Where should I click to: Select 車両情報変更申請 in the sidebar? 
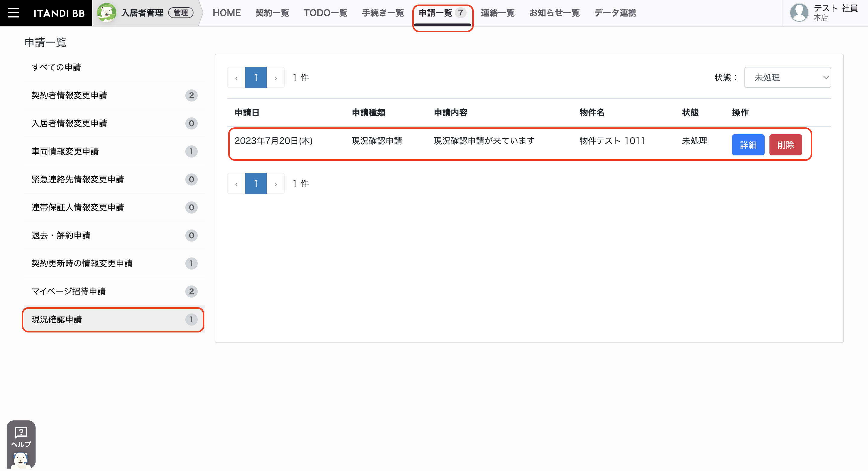coord(115,151)
